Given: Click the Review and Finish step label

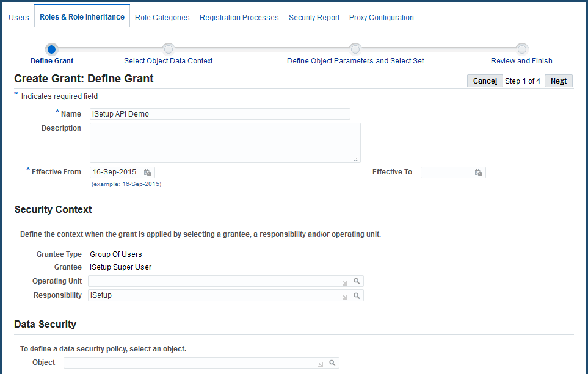Looking at the screenshot, I should tap(521, 61).
